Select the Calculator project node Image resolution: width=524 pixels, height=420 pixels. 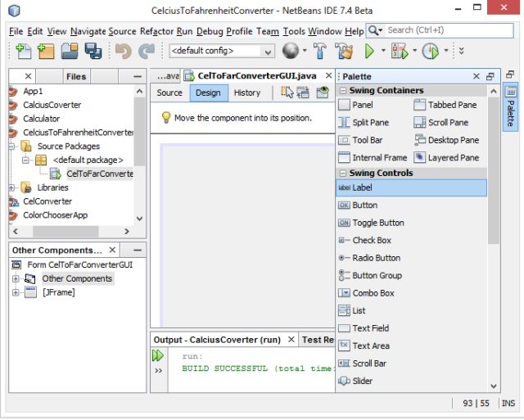42,119
